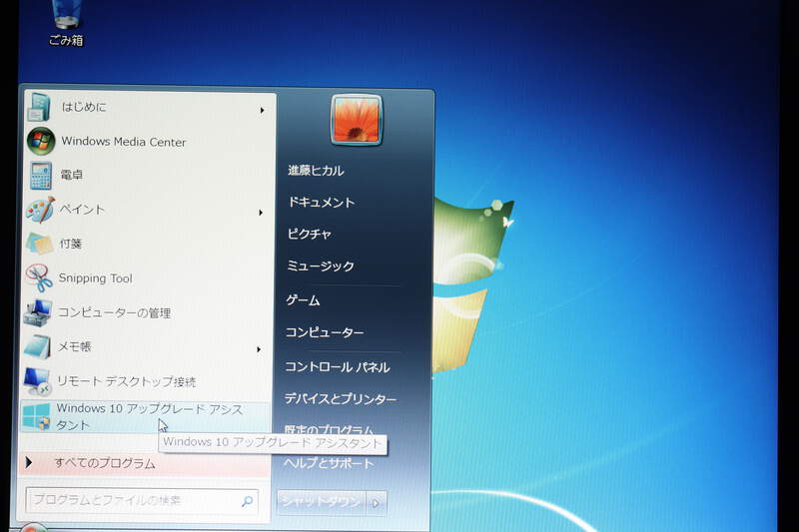Click the ペイント paint palette icon
This screenshot has height=532, width=799.
point(40,210)
